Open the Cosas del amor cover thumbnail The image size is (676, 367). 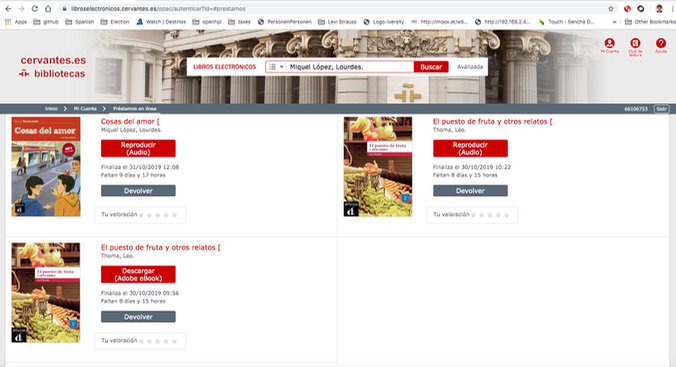point(46,166)
